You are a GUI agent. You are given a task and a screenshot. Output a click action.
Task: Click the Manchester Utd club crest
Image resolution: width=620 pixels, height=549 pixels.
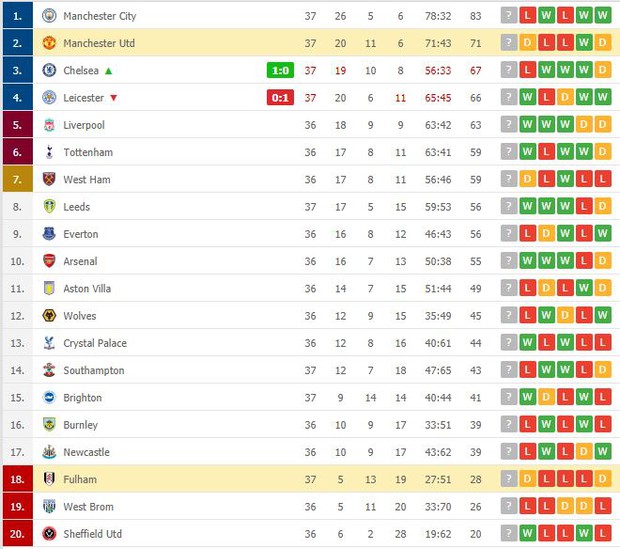pyautogui.click(x=49, y=43)
